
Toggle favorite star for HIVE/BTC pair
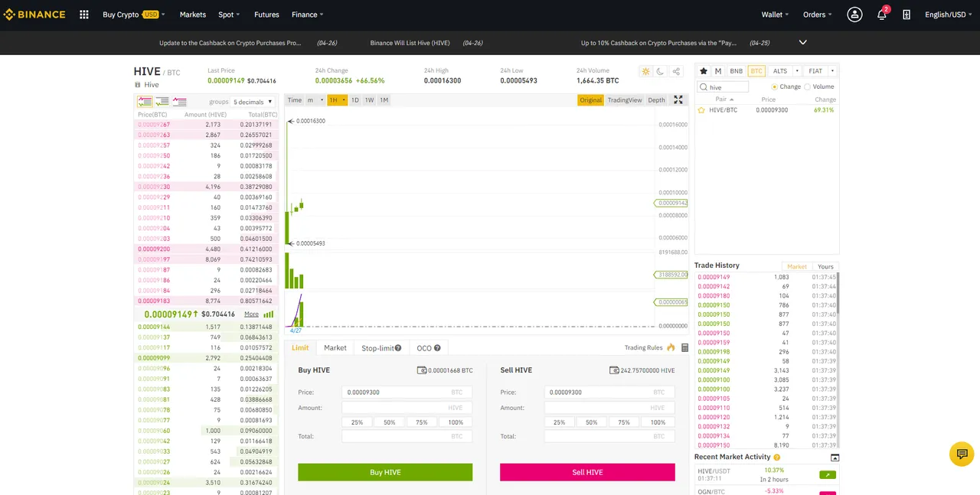pyautogui.click(x=701, y=110)
